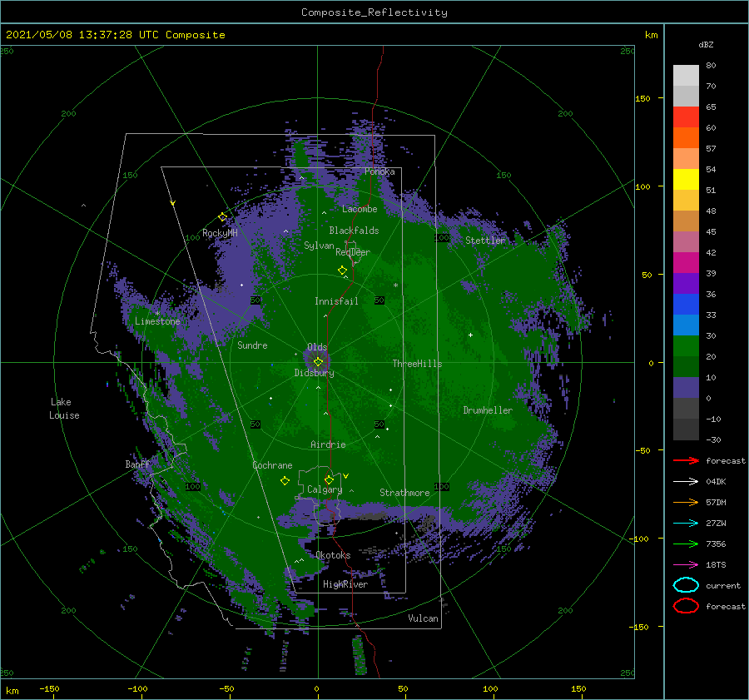Click the yellow diamond marker above Calgary label
The width and height of the screenshot is (749, 700).
tap(329, 479)
